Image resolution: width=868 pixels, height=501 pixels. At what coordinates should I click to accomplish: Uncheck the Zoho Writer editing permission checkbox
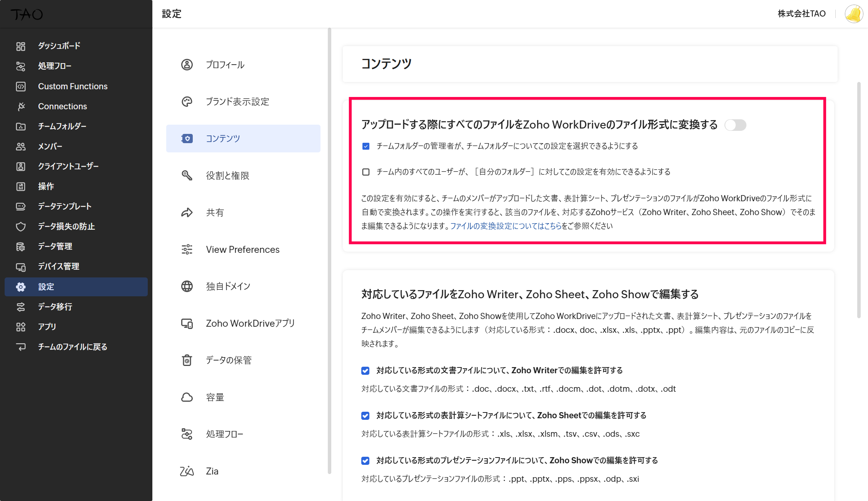click(366, 371)
